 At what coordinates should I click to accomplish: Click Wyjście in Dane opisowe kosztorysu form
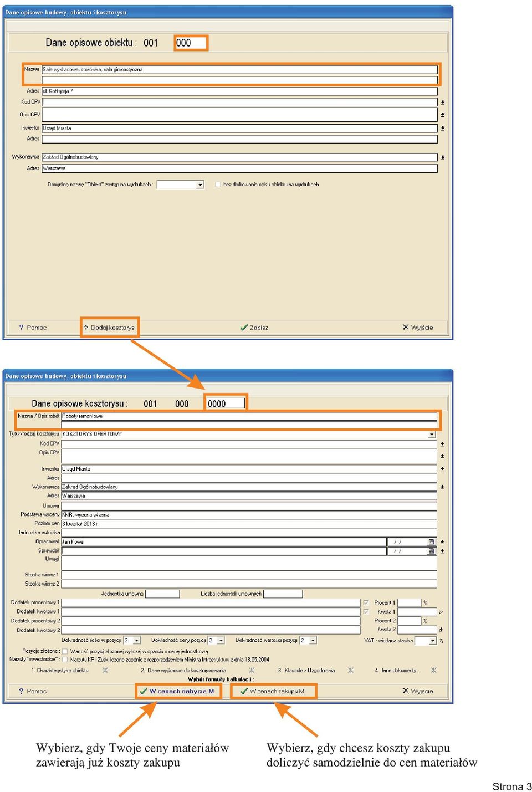pyautogui.click(x=418, y=691)
